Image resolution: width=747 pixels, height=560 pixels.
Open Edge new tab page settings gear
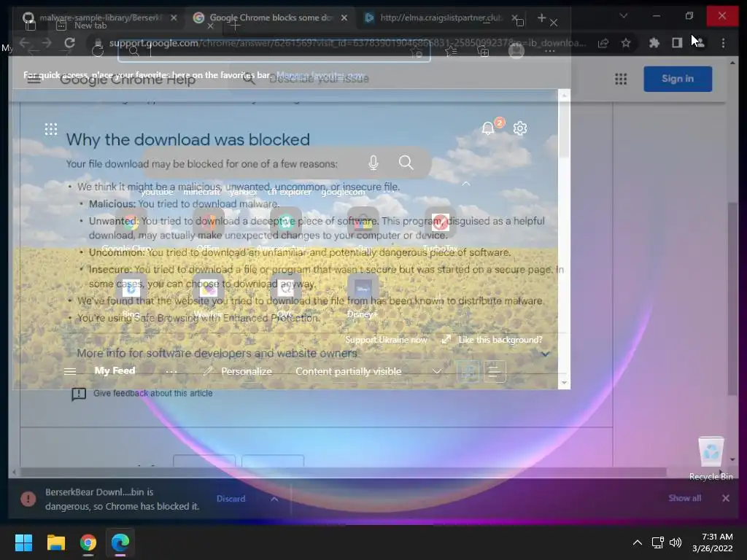pos(519,128)
